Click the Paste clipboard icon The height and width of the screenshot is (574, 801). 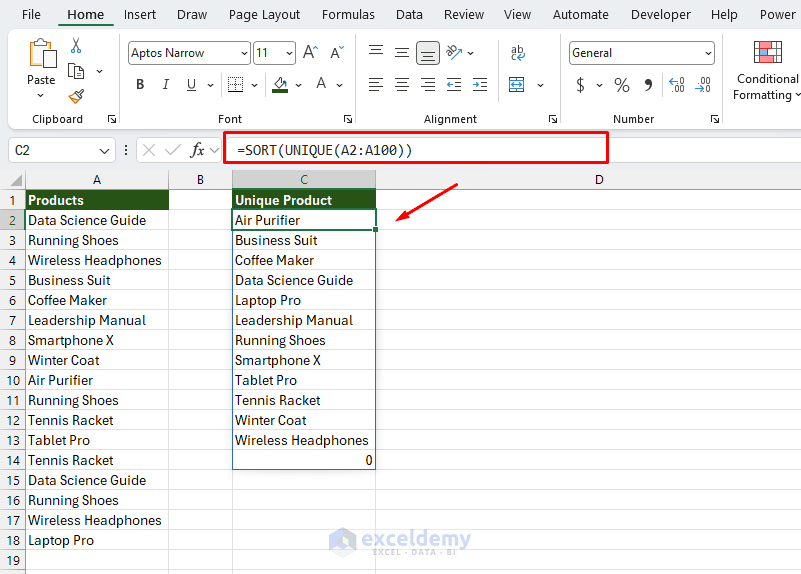click(x=42, y=54)
